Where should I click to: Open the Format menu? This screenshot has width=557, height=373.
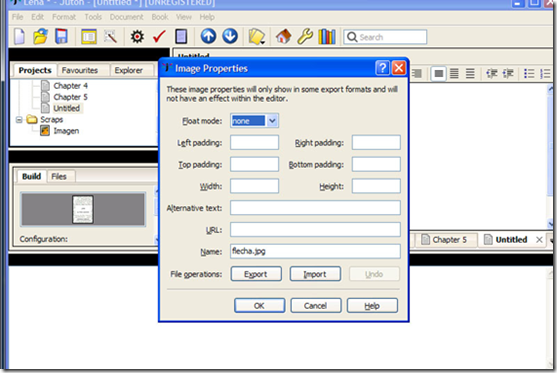coord(64,17)
